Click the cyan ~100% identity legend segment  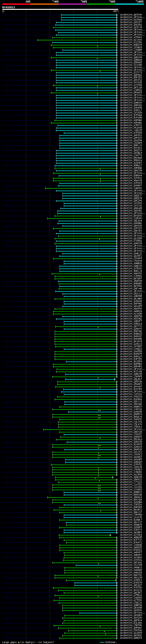point(130,4)
